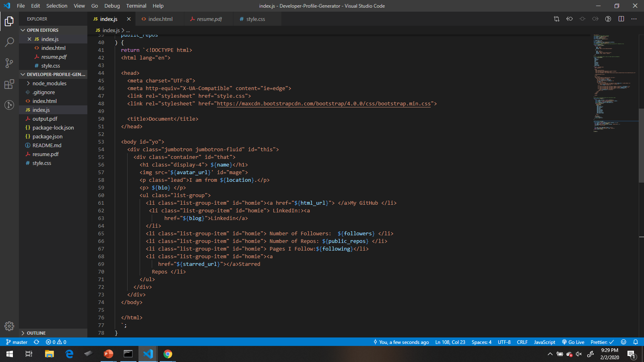Select the JavaScript language mode indicator
The width and height of the screenshot is (644, 362).
pyautogui.click(x=544, y=342)
